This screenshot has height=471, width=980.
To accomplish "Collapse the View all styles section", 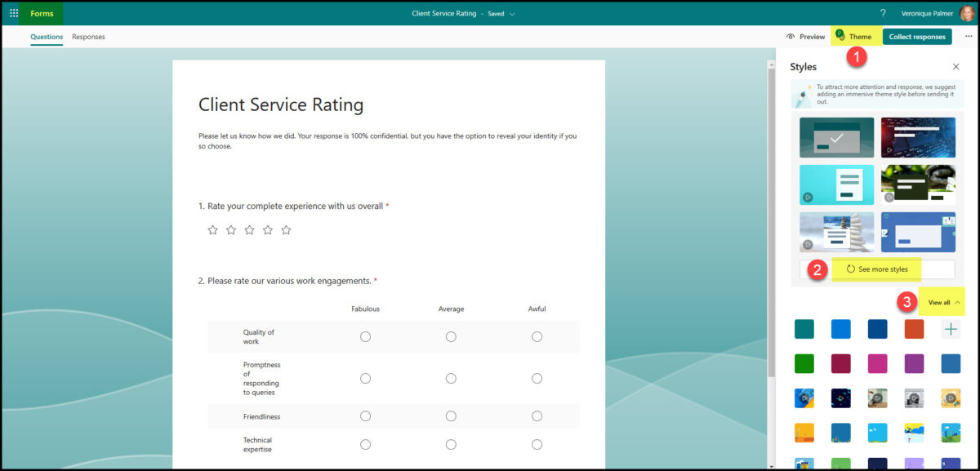I will [x=941, y=301].
